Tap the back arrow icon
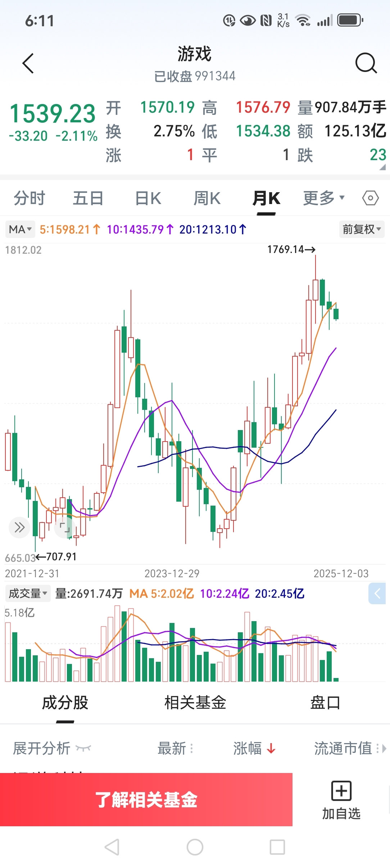 (28, 63)
